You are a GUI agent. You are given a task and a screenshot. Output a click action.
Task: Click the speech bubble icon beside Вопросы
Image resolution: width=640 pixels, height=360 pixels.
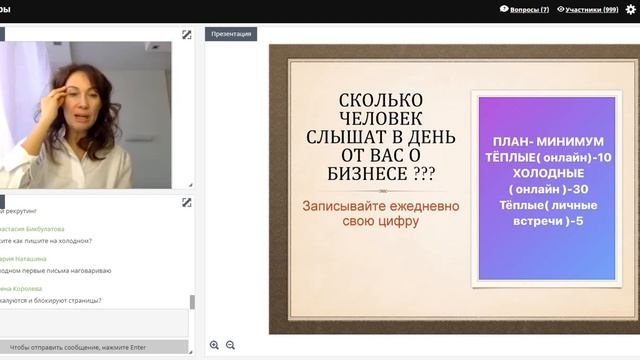point(504,9)
